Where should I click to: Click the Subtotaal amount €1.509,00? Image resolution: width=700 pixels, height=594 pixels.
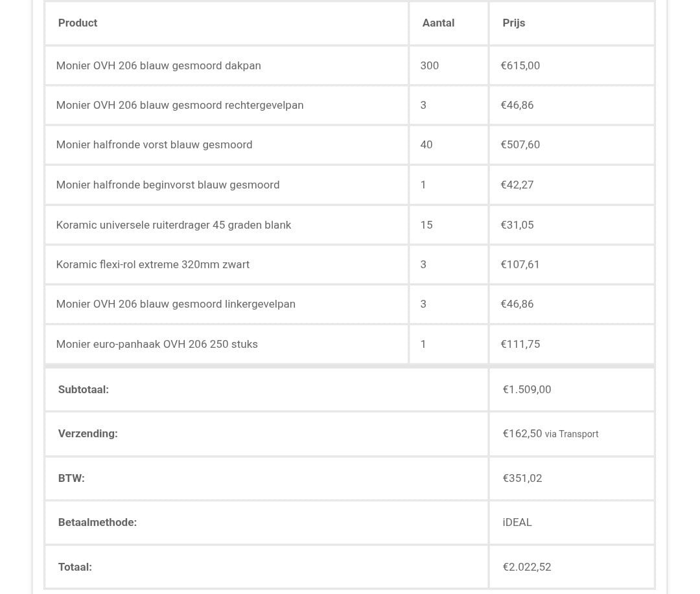[x=527, y=389]
